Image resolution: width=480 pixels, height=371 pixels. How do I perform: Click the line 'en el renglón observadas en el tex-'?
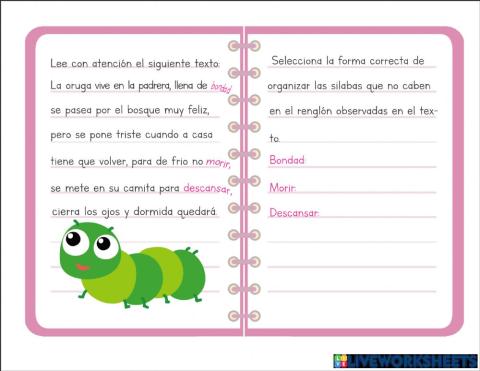[x=353, y=111]
